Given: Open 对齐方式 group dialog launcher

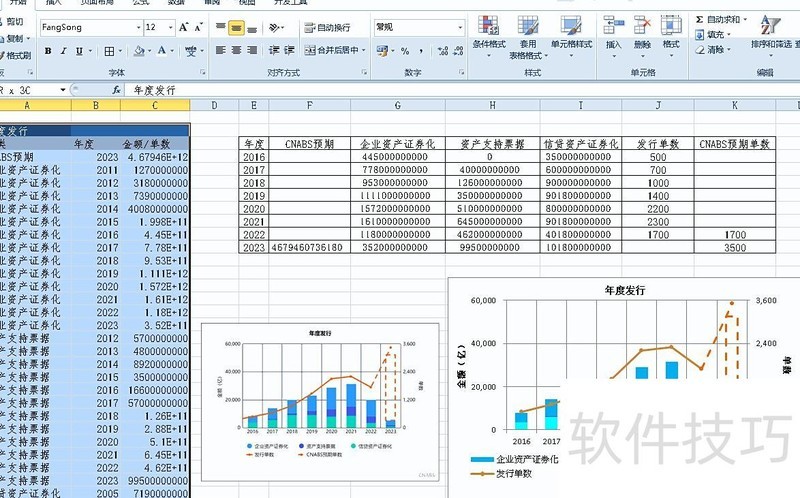Looking at the screenshot, I should [x=364, y=72].
